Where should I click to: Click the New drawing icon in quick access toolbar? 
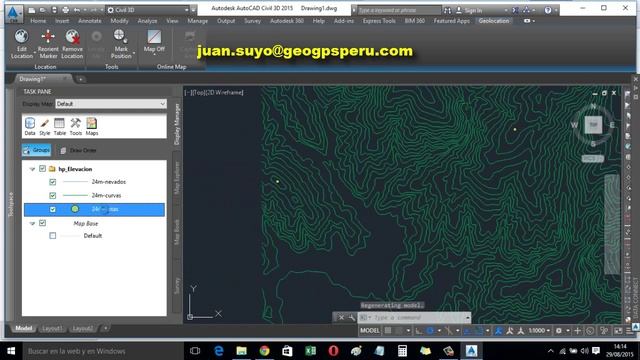[x=32, y=10]
